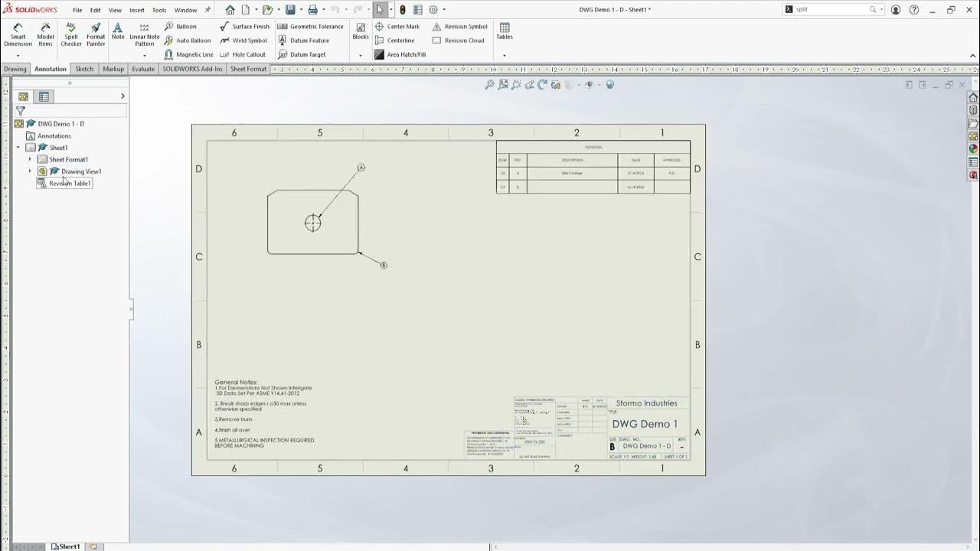This screenshot has width=980, height=551.
Task: Expand Drawing View1 in the tree
Action: (x=30, y=171)
